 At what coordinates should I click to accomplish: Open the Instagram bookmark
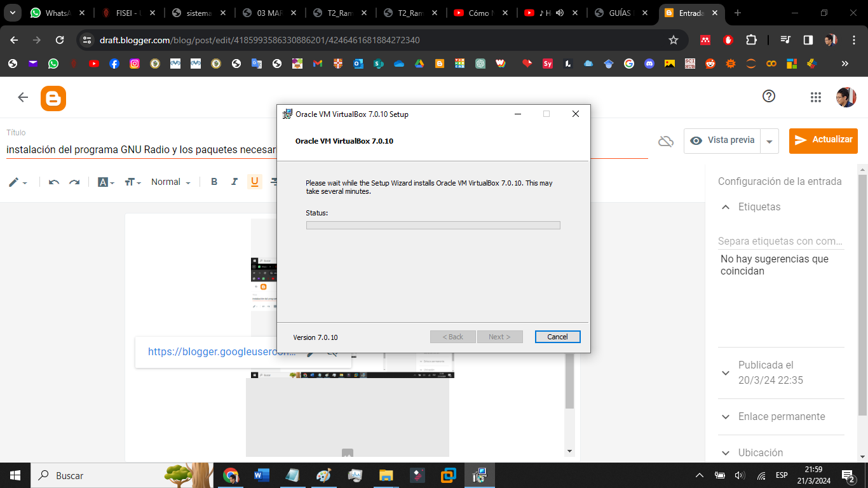pyautogui.click(x=135, y=64)
